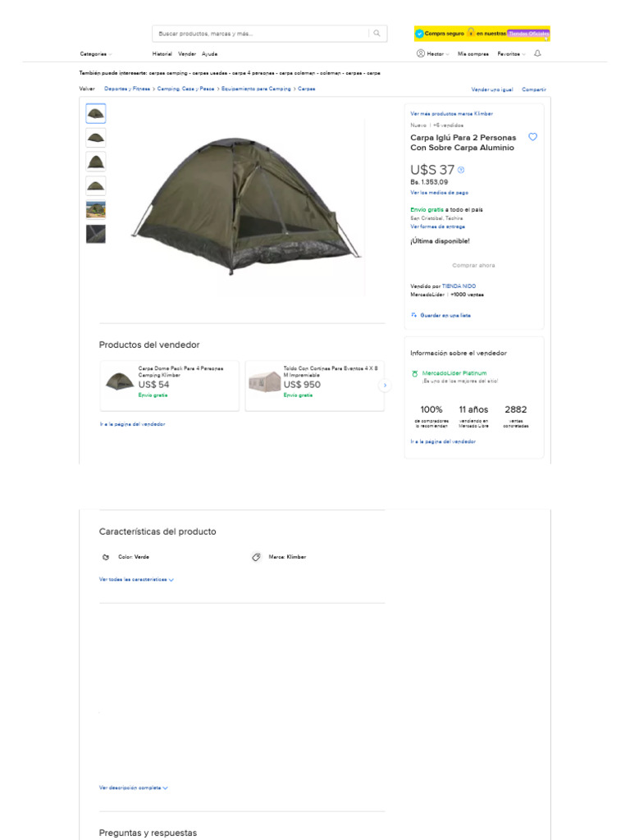This screenshot has width=630, height=840.
Task: Select the first tent thumbnail image
Action: [96, 114]
